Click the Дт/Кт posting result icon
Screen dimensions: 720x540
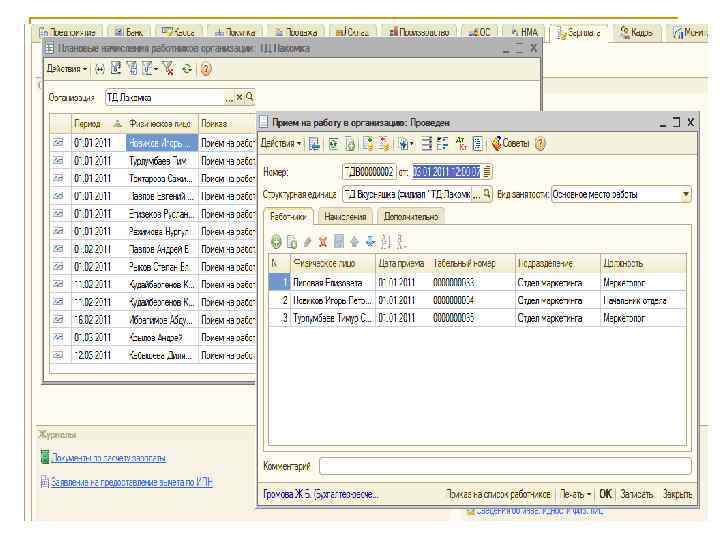pos(461,144)
